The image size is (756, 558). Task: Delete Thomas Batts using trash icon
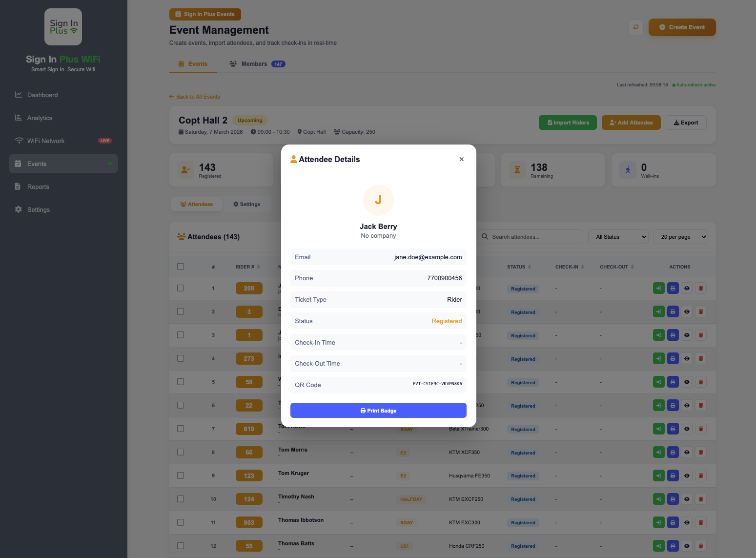tap(700, 546)
